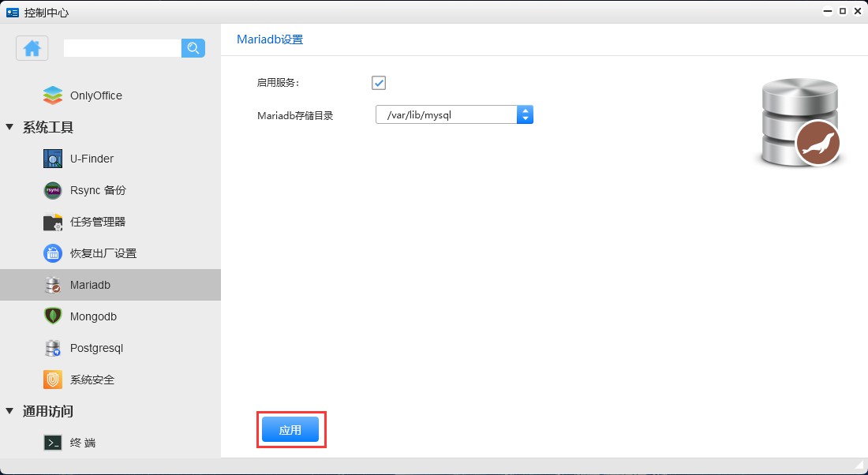The width and height of the screenshot is (868, 475).
Task: Open OnlyOffice from the sidebar
Action: click(x=95, y=95)
